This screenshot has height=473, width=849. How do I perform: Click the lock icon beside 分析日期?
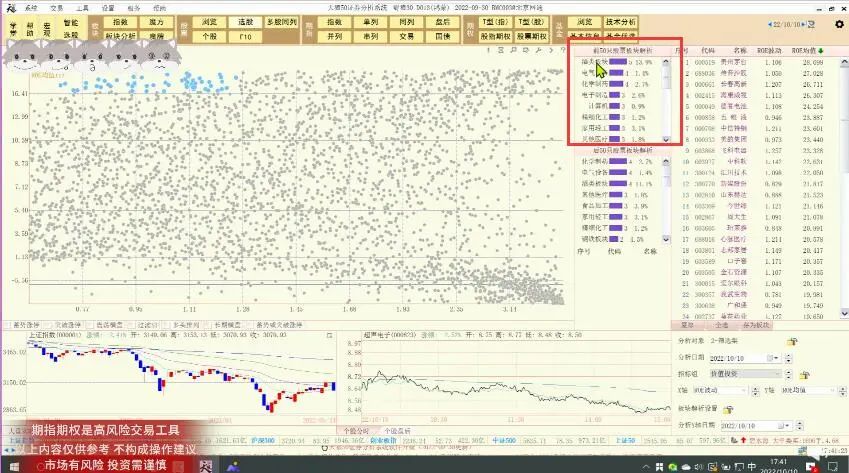[x=790, y=356]
